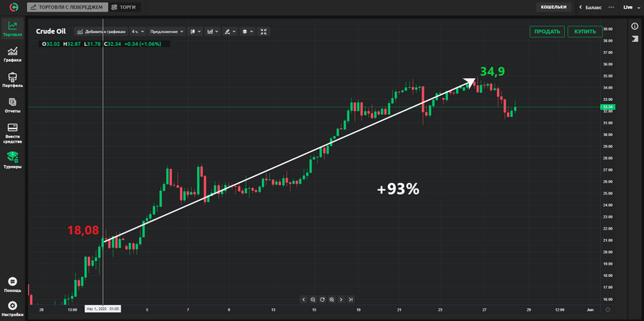Expand the Live account mode dropdown
The width and height of the screenshot is (644, 321).
629,7
